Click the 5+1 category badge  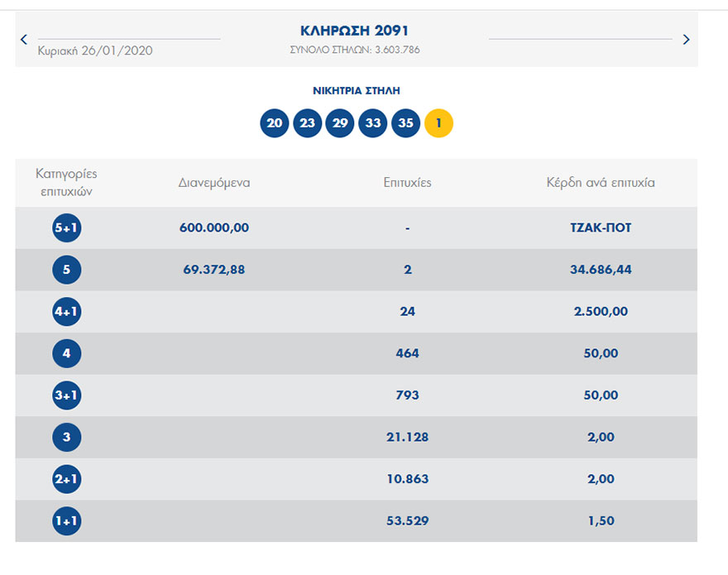67,228
